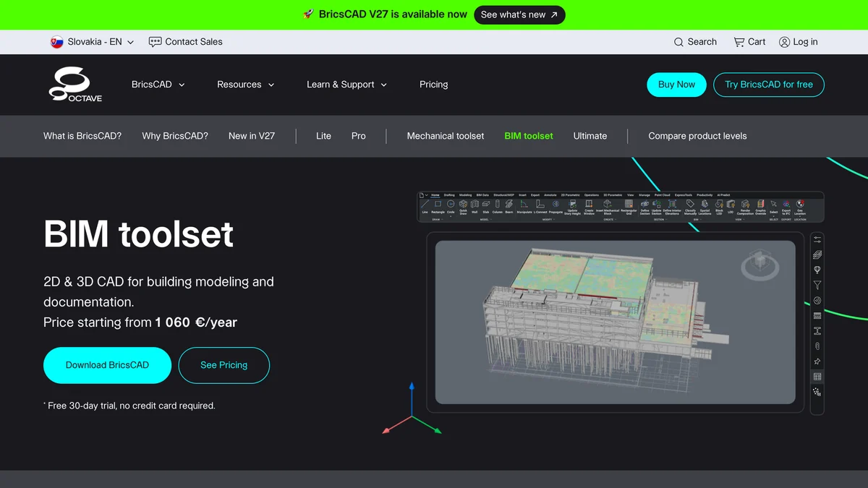Select the Beam tool icon
This screenshot has width=868, height=488.
coord(509,204)
